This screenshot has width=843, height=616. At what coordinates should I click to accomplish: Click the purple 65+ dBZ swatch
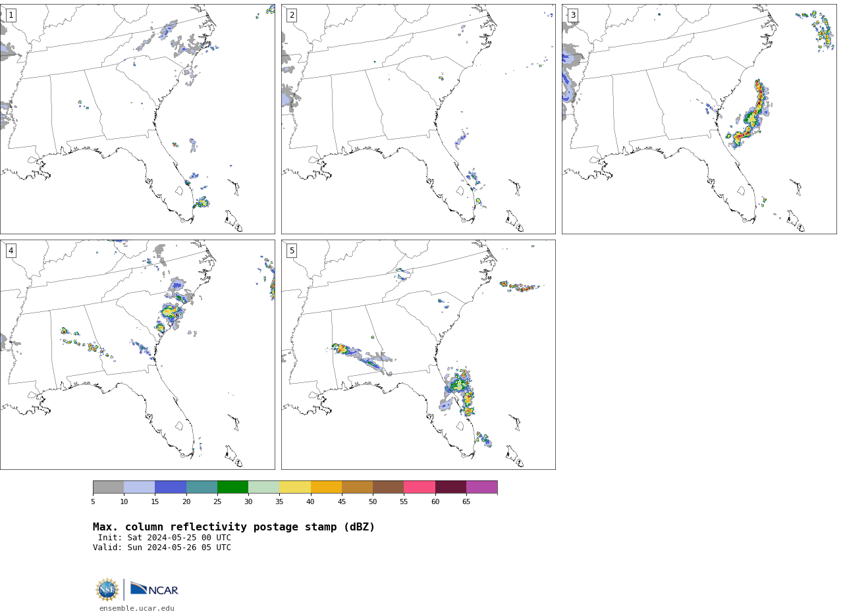click(481, 487)
